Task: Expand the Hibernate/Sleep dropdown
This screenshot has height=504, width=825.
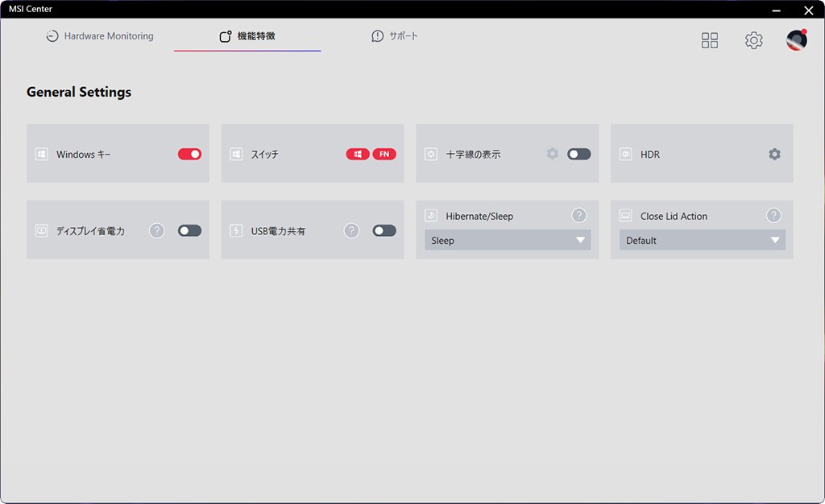Action: point(508,240)
